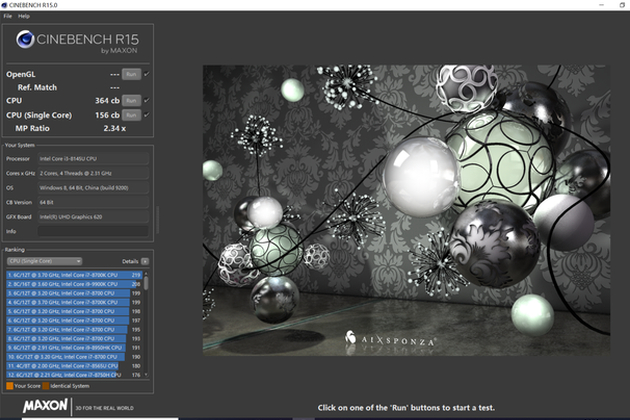The image size is (630, 420).
Task: Select rank 7 i7-8700 entry scoring 195
Action: pyautogui.click(x=74, y=330)
